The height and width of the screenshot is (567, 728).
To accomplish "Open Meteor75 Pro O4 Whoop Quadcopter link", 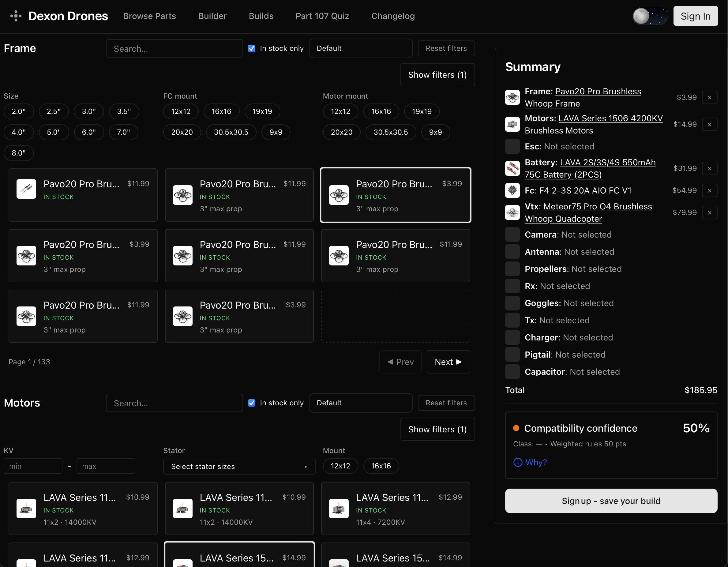I will pos(588,213).
